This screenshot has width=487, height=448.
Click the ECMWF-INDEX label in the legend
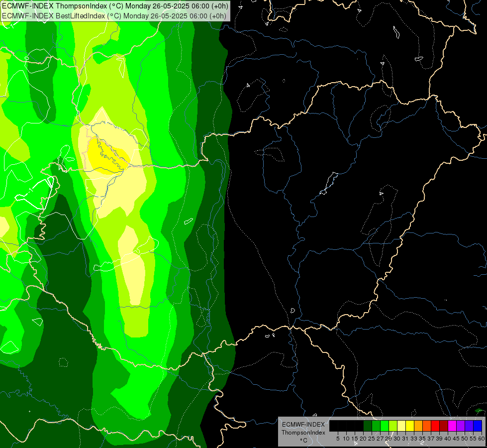pyautogui.click(x=303, y=425)
